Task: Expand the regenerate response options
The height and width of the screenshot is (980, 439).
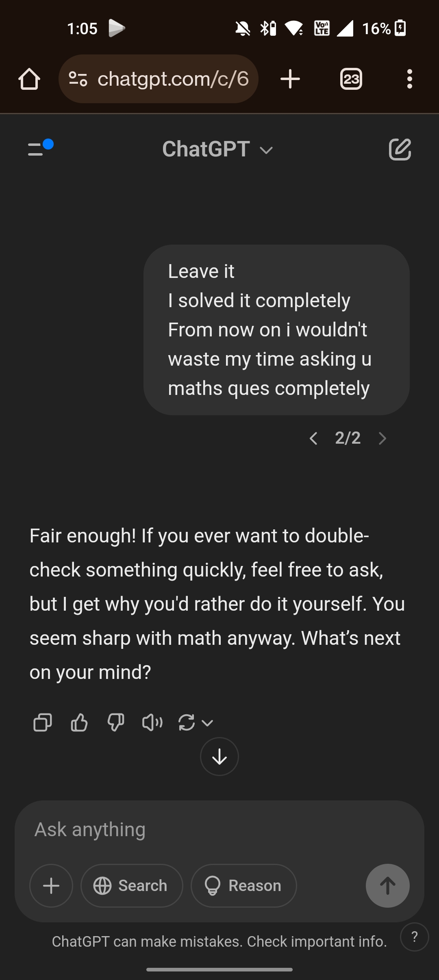Action: pyautogui.click(x=207, y=723)
